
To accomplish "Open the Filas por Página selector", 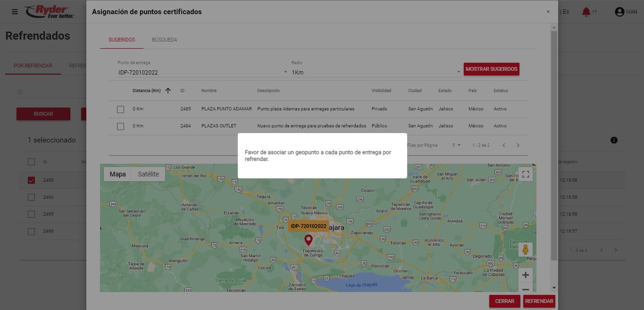I will pyautogui.click(x=456, y=145).
